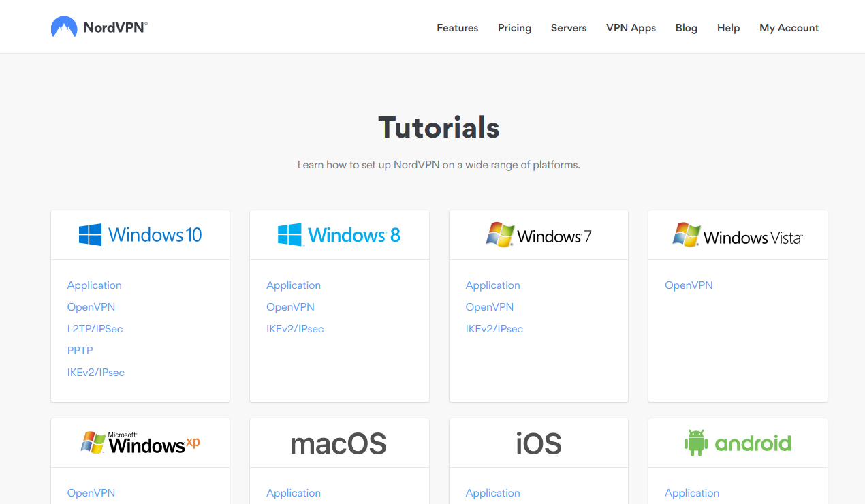Click the iOS logo
865x504 pixels.
click(x=539, y=443)
